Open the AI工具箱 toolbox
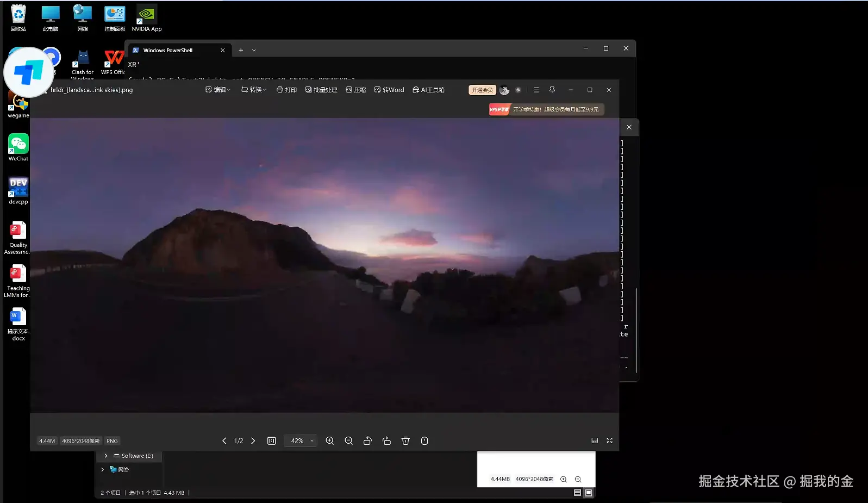Viewport: 868px width, 503px height. coord(429,90)
